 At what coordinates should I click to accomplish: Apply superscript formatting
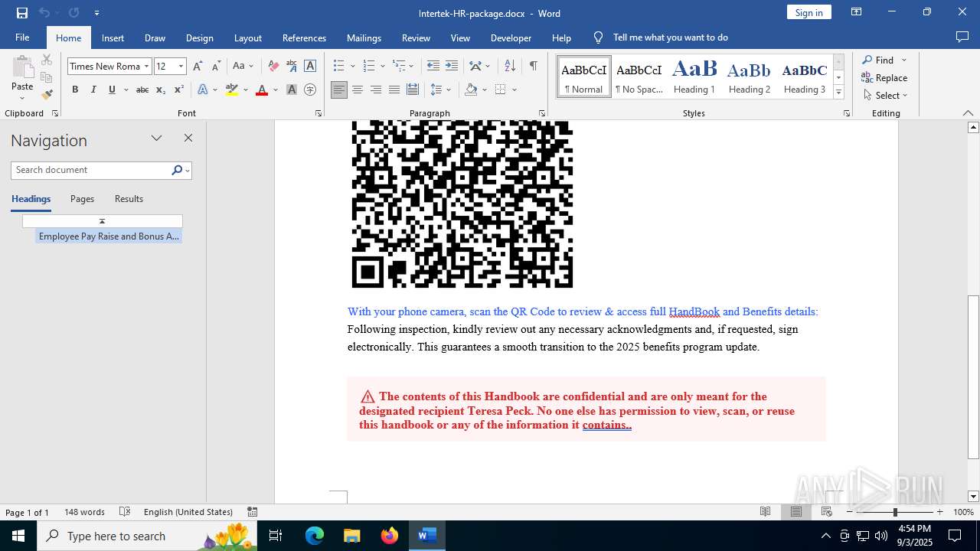pyautogui.click(x=179, y=90)
